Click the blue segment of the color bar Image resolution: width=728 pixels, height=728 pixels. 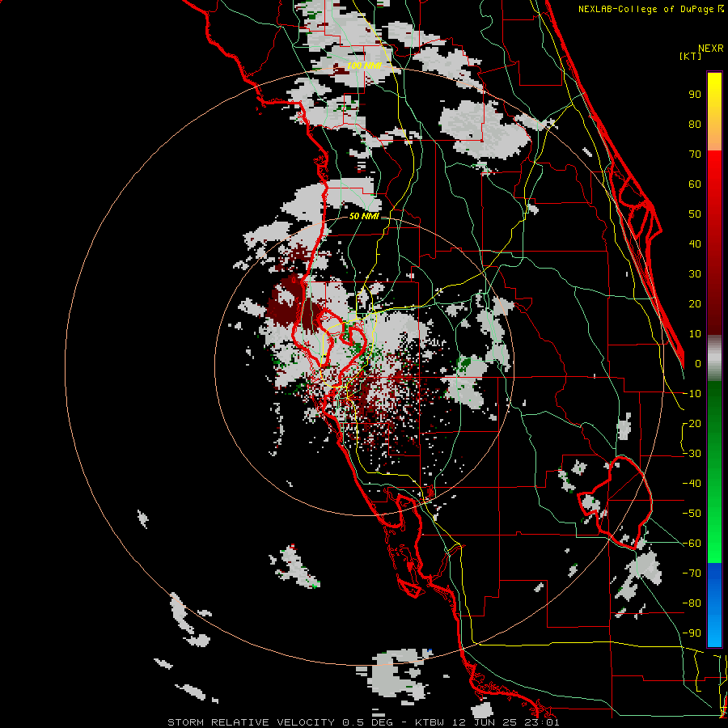714,604
